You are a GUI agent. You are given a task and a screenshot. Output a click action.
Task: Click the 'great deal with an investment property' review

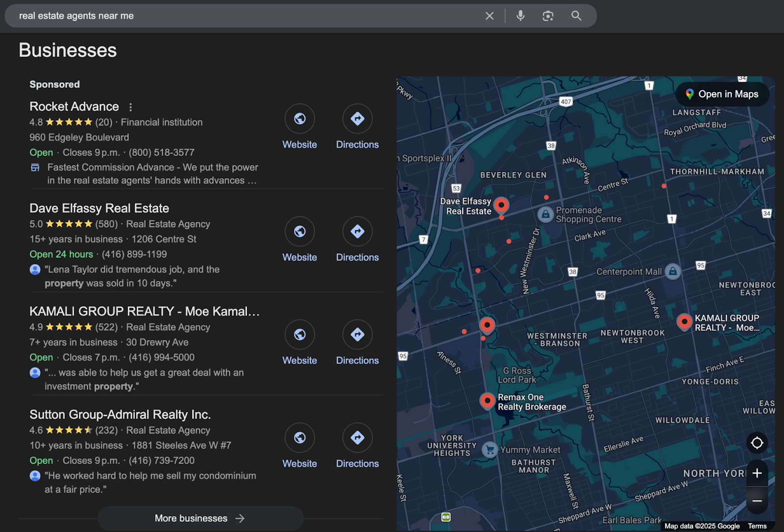point(144,380)
